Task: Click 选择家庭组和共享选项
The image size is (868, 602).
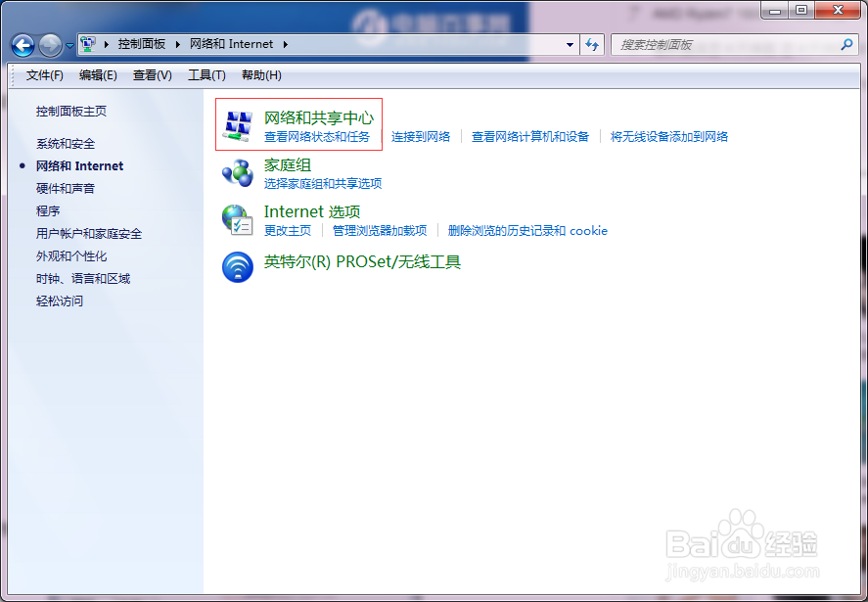Action: [x=323, y=184]
